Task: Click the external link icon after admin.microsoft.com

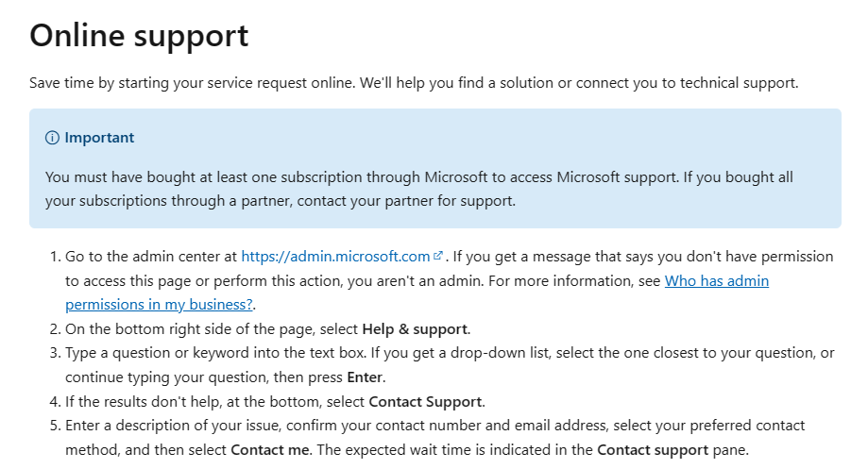Action: 438,256
